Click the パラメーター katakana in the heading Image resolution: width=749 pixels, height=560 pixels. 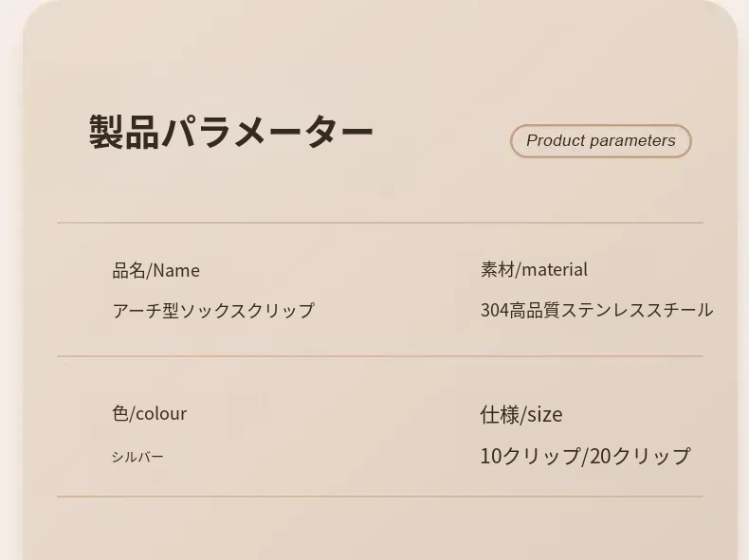[x=267, y=133]
